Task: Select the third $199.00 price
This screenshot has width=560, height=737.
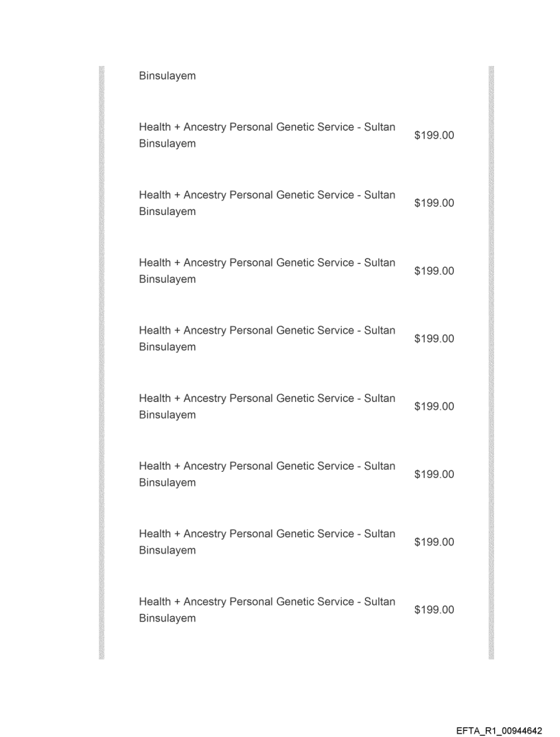Action: 434,271
